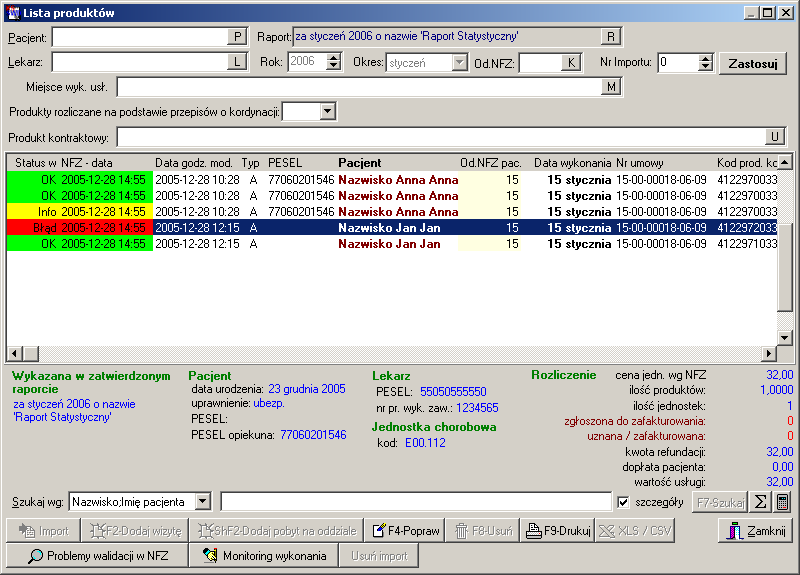The image size is (800, 575).
Task: Click the Raport field showing 'Raport Statystyczny'
Action: pos(447,37)
